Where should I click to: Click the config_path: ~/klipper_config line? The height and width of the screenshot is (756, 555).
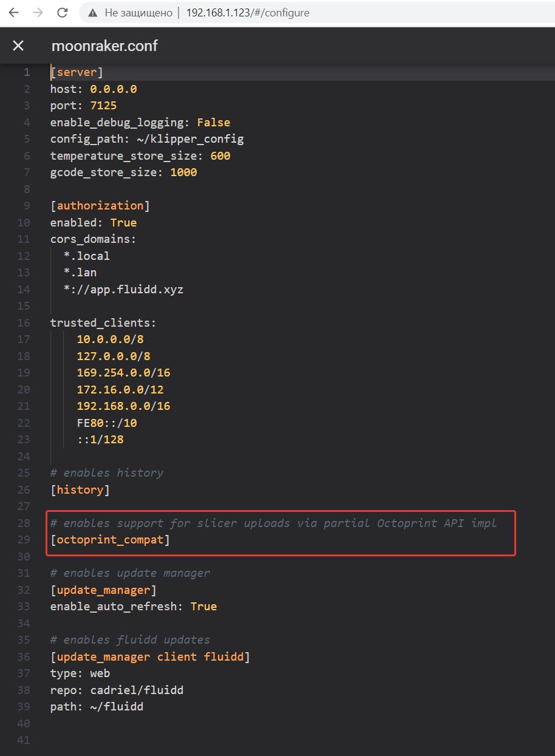point(147,138)
